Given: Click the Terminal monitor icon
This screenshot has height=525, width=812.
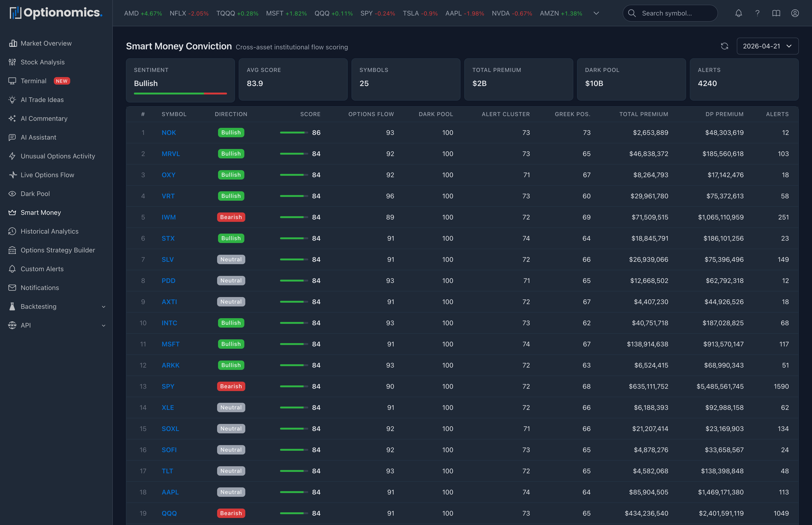Looking at the screenshot, I should [x=13, y=81].
